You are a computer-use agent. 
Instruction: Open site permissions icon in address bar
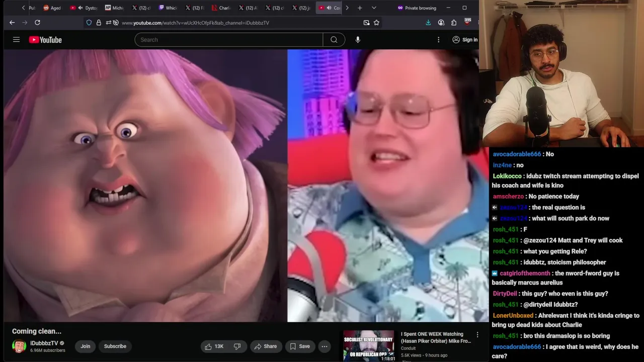108,23
